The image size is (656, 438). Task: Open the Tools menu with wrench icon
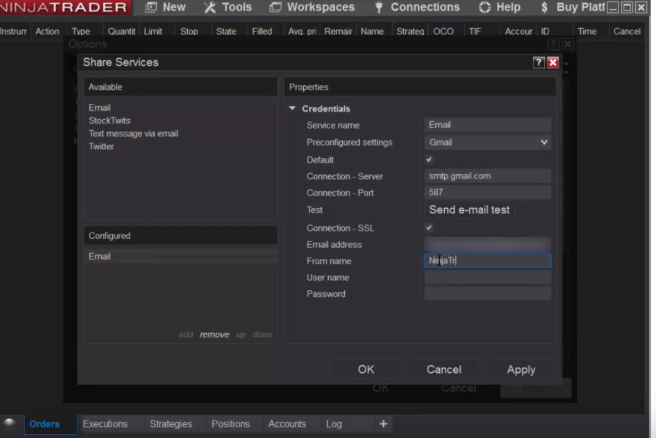227,7
